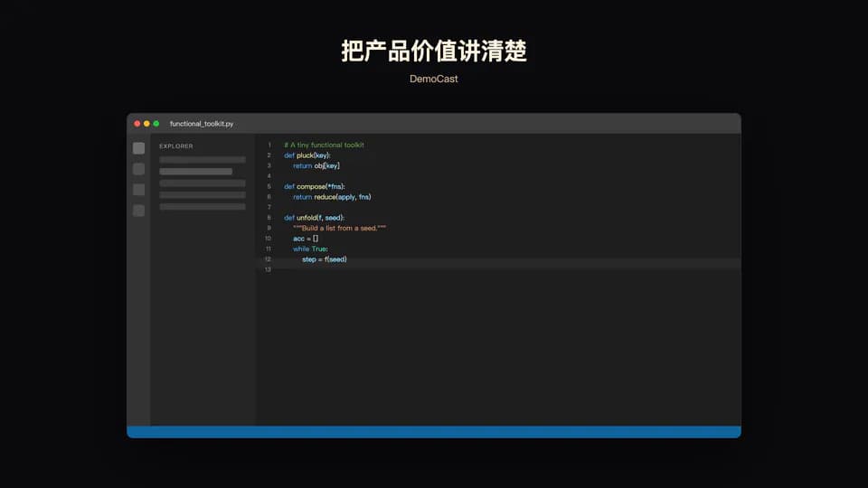Select the functional_toolkit.py file title

pos(202,124)
